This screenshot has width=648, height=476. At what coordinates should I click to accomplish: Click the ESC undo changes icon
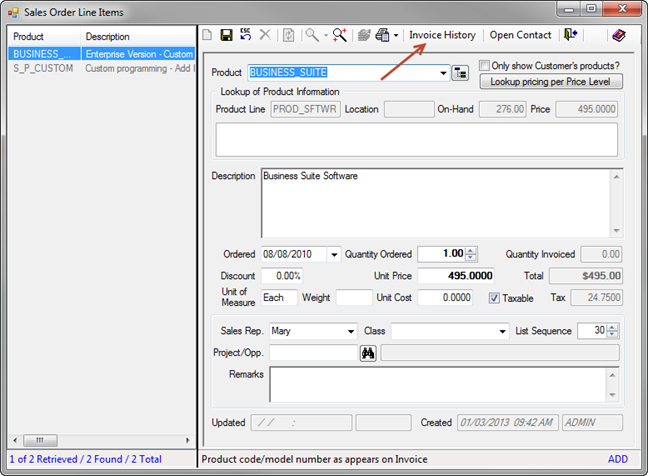point(245,34)
